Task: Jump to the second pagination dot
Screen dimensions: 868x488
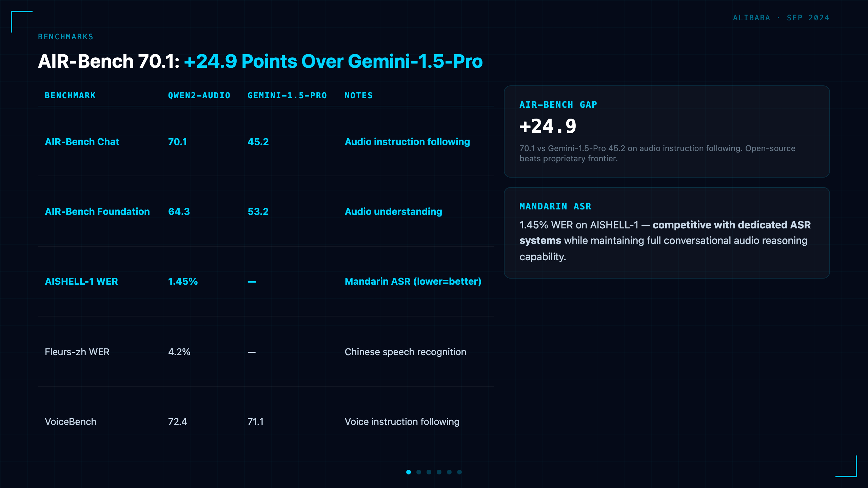Action: 419,472
